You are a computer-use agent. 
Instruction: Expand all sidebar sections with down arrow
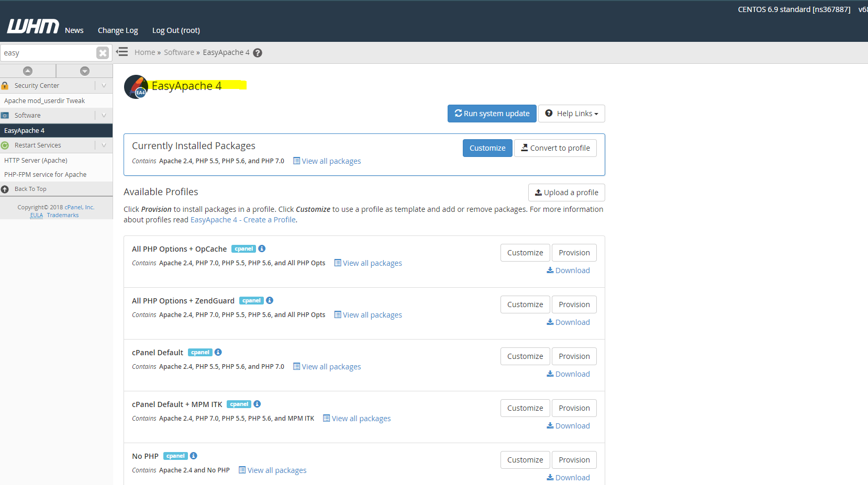[x=85, y=71]
